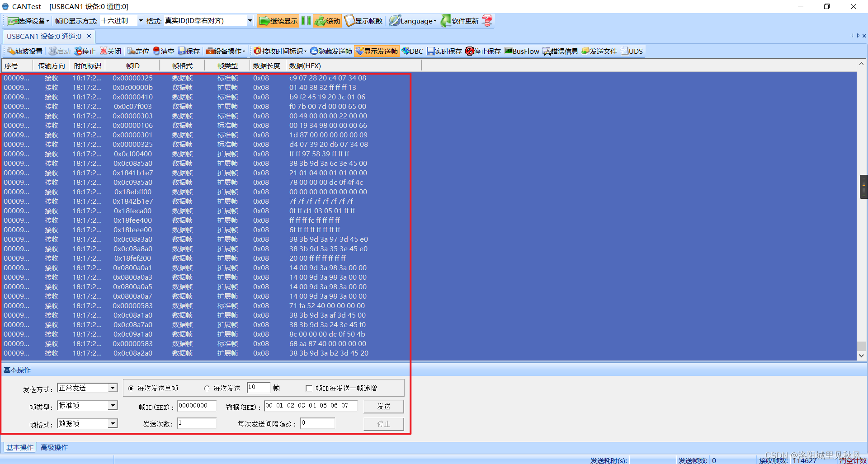Click the 显示帧数 show frame count button
This screenshot has height=464, width=868.
363,21
